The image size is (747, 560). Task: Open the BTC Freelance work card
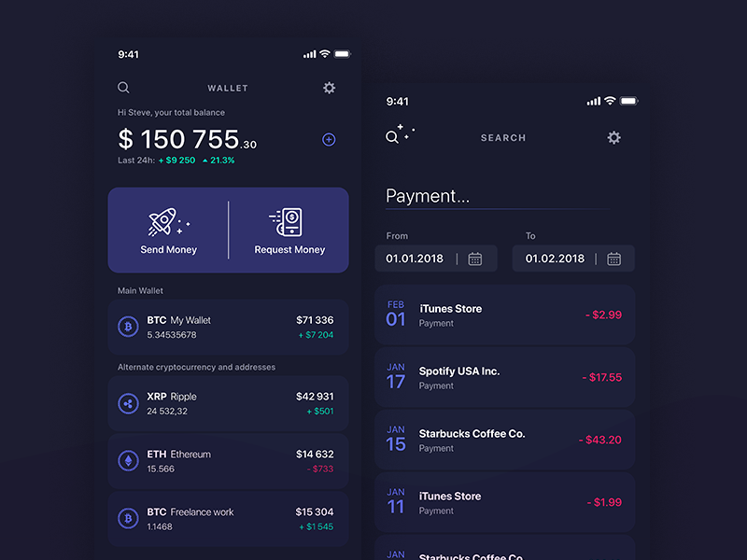228,519
